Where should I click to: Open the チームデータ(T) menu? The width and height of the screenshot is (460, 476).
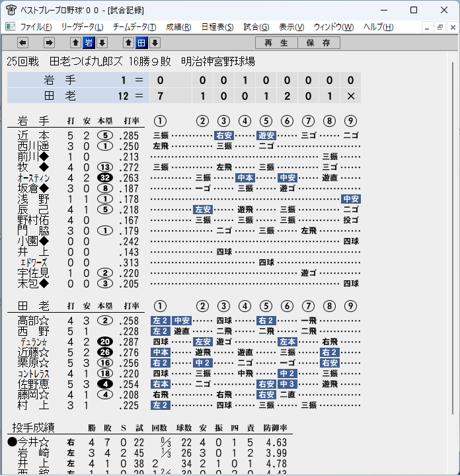[x=134, y=27]
